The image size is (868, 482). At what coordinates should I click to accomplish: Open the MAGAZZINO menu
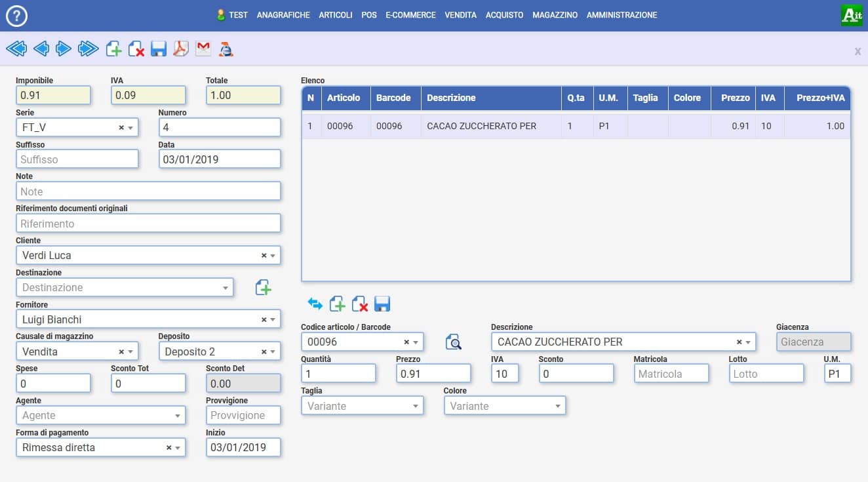pos(555,15)
